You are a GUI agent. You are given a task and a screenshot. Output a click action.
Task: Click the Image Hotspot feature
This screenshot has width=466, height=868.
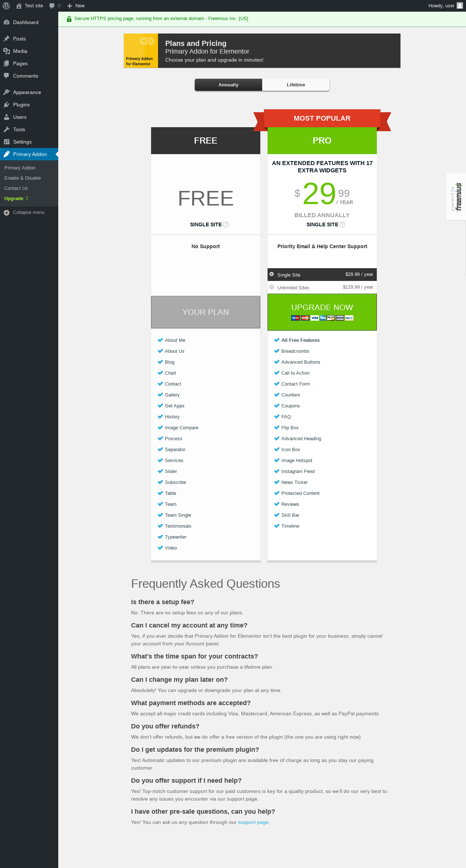click(x=297, y=461)
